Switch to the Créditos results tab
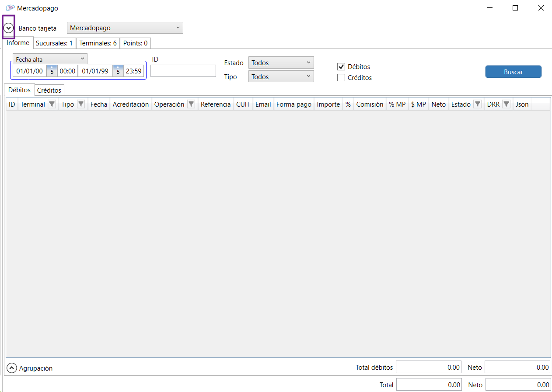Viewport: 552px width, 392px height. [49, 90]
